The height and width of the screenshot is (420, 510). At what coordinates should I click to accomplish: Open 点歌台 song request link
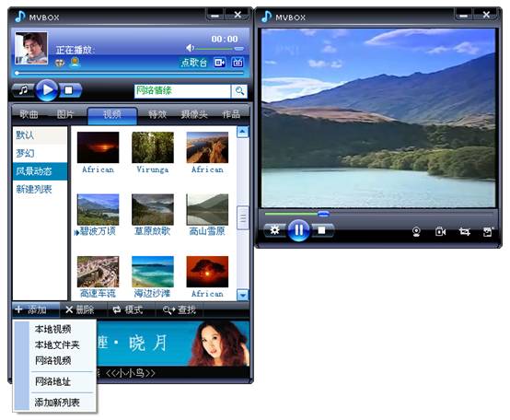(x=194, y=63)
